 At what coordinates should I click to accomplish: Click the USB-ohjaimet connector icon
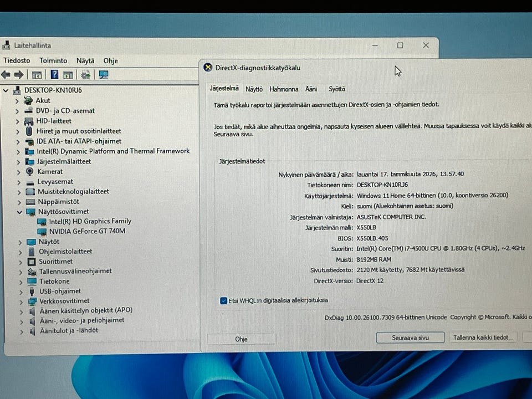[32, 291]
